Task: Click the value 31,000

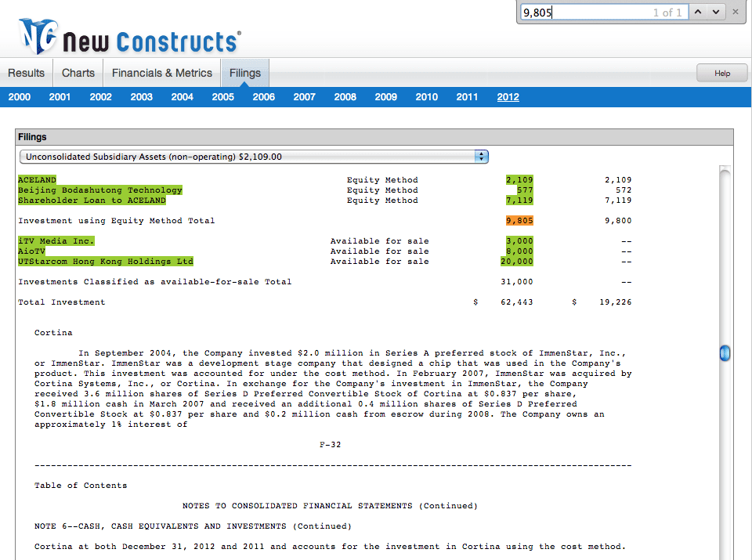Action: pos(516,282)
